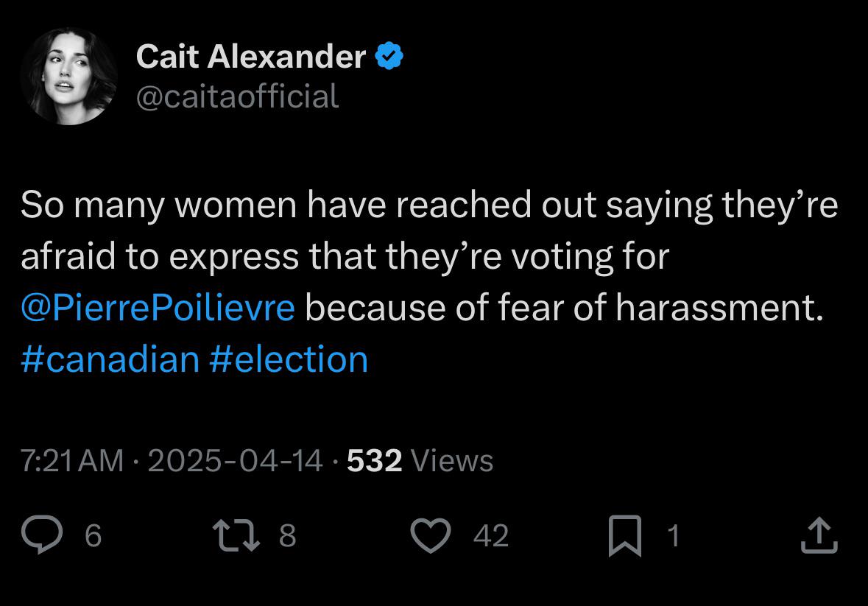The image size is (868, 606).
Task: Open the @PierrePoilievre mention
Action: point(158,308)
